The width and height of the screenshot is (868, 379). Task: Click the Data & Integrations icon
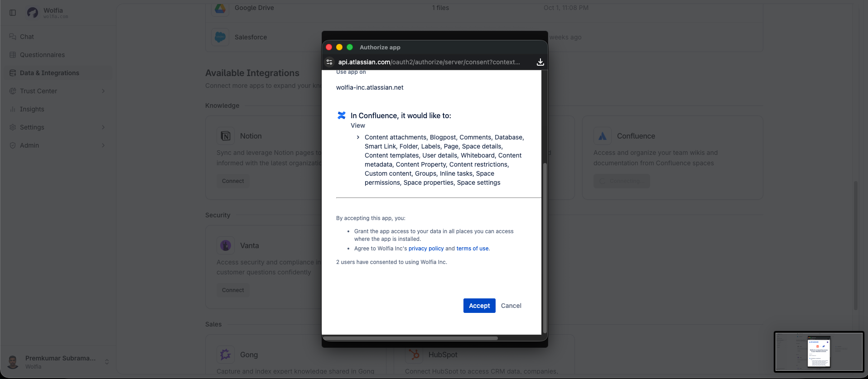point(13,73)
